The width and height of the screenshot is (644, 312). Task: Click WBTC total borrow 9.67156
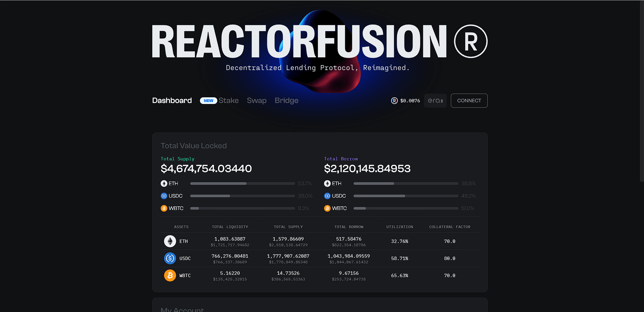point(349,273)
